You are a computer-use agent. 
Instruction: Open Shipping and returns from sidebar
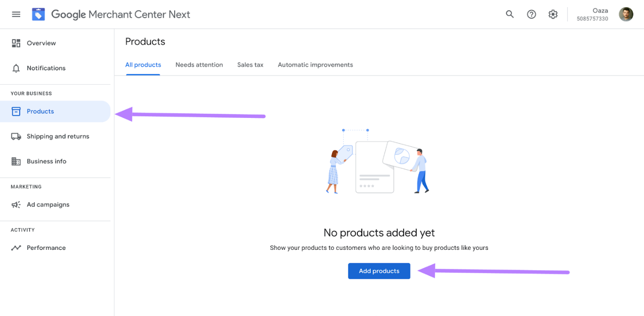click(58, 136)
